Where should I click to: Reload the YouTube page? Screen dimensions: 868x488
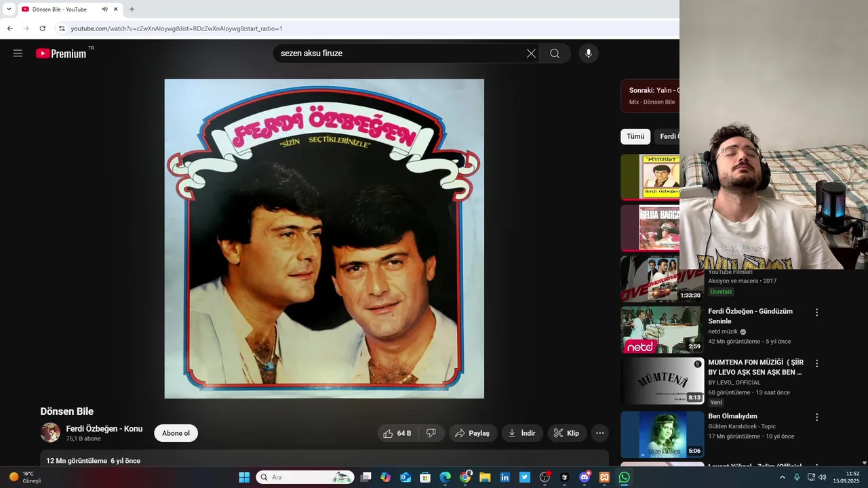point(42,28)
